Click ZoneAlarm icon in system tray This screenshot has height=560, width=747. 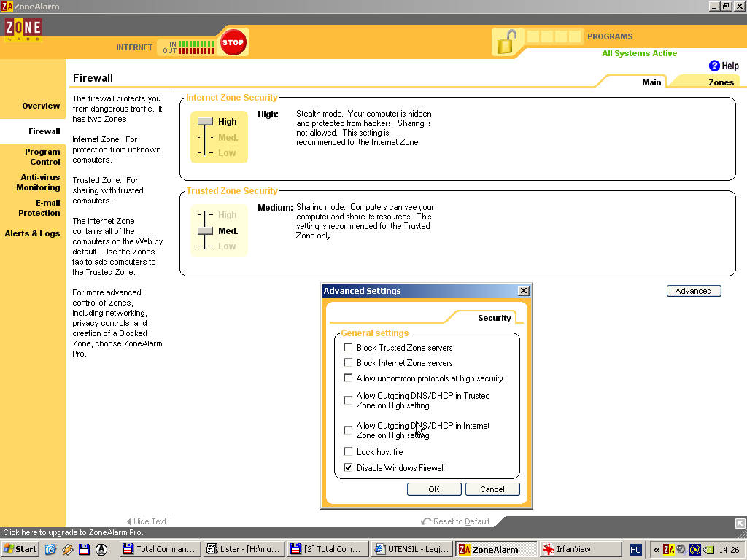click(x=669, y=549)
